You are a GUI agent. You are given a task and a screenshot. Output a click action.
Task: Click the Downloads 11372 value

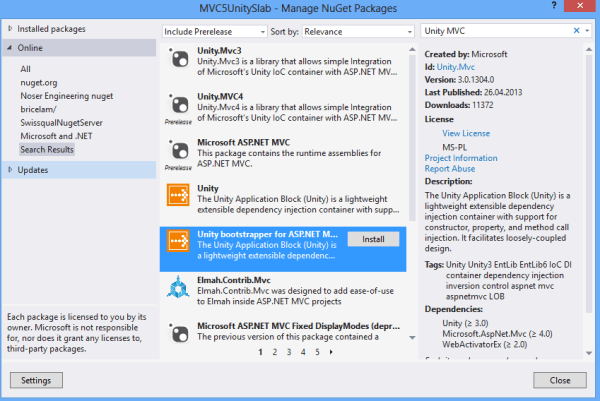point(483,105)
